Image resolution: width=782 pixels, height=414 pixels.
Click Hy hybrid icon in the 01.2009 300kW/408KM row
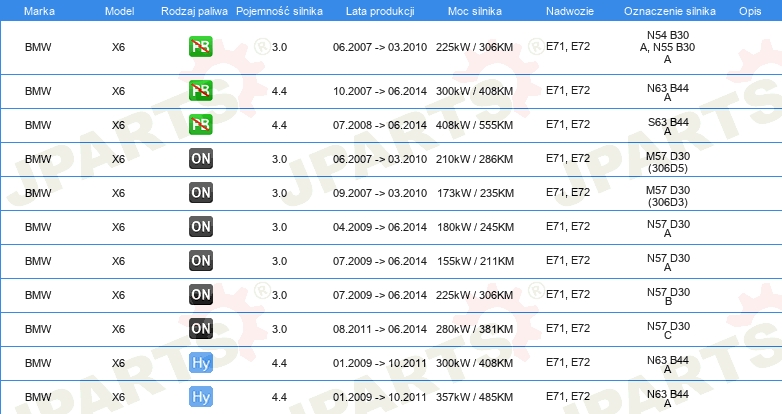(x=200, y=363)
